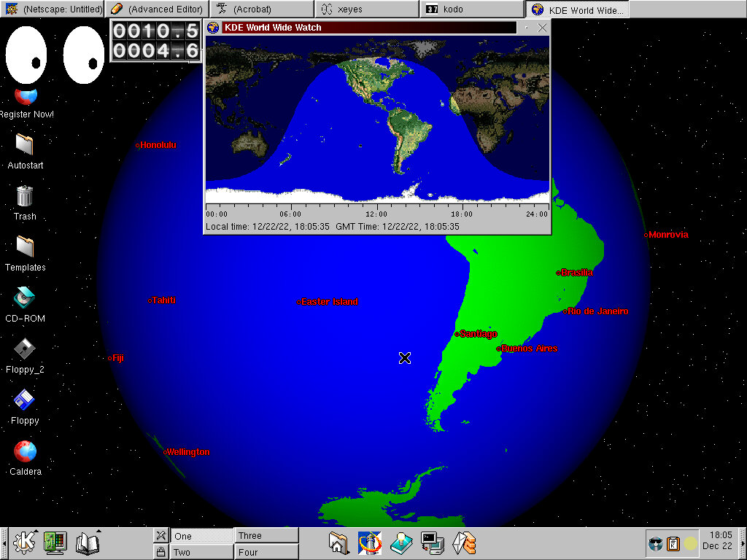Select the (Advanced Editor) taskbar entry
Image resolution: width=747 pixels, height=560 pixels.
coord(157,9)
